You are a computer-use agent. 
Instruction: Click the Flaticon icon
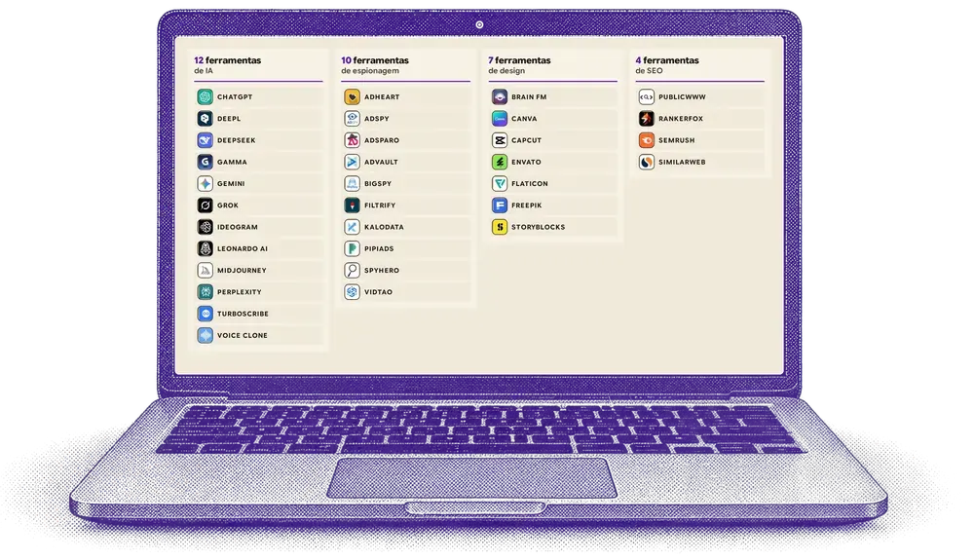point(500,184)
